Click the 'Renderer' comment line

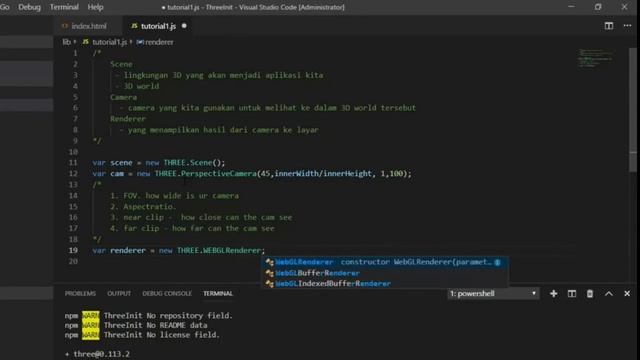pos(128,119)
